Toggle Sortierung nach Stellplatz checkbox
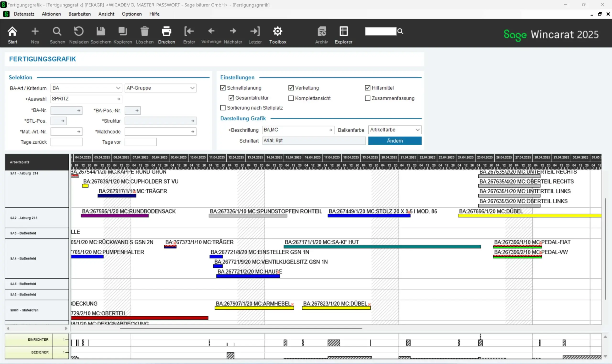 pyautogui.click(x=223, y=108)
